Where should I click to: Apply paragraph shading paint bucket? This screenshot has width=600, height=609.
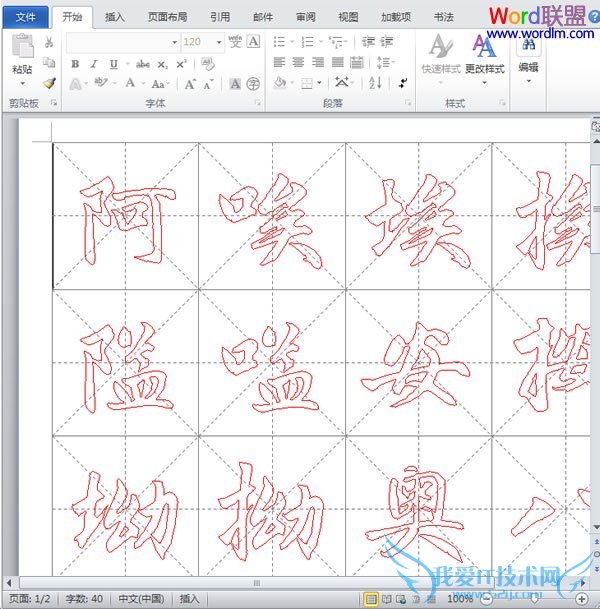click(280, 83)
